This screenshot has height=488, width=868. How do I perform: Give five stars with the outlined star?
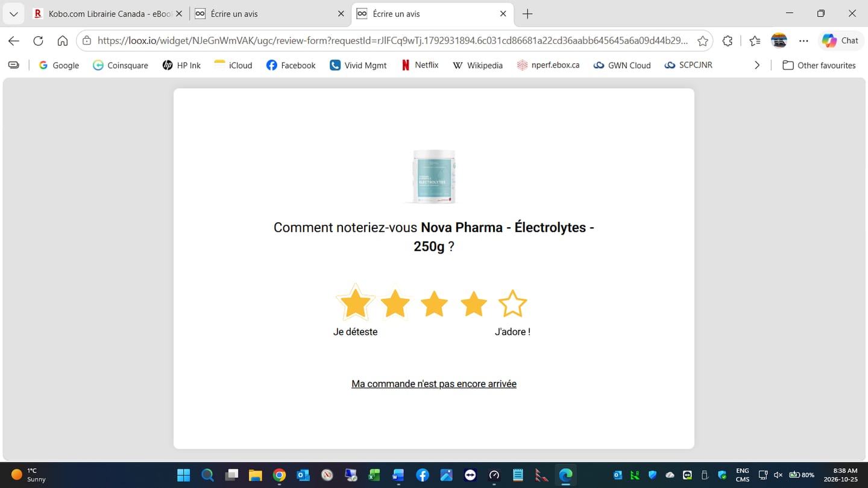point(513,304)
